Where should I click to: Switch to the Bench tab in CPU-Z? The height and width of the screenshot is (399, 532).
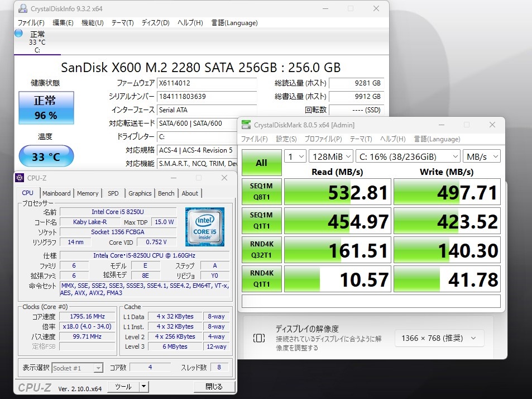click(166, 193)
